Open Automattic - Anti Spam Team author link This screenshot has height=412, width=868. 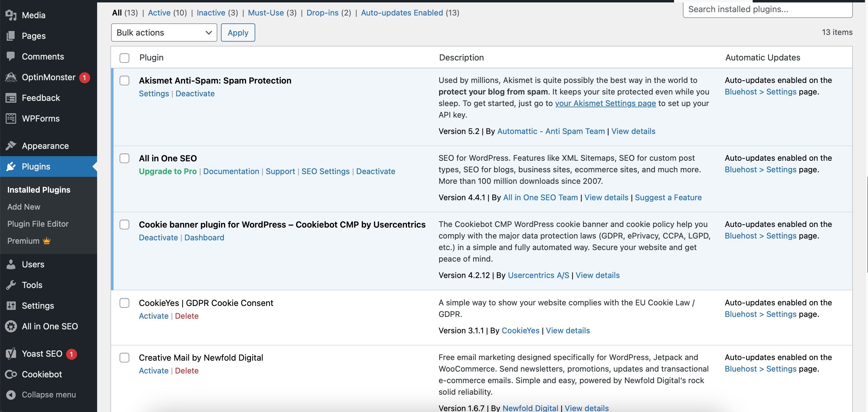(551, 131)
